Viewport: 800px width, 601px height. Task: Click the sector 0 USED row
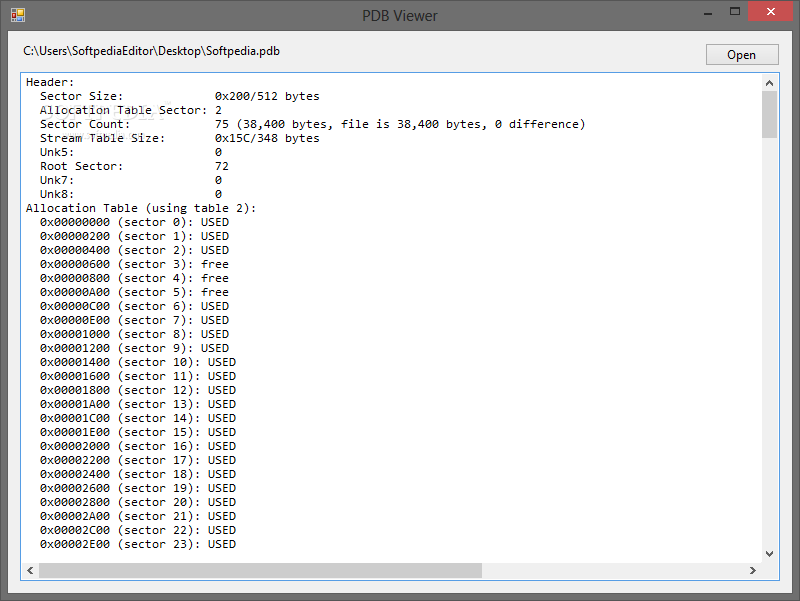tap(135, 222)
